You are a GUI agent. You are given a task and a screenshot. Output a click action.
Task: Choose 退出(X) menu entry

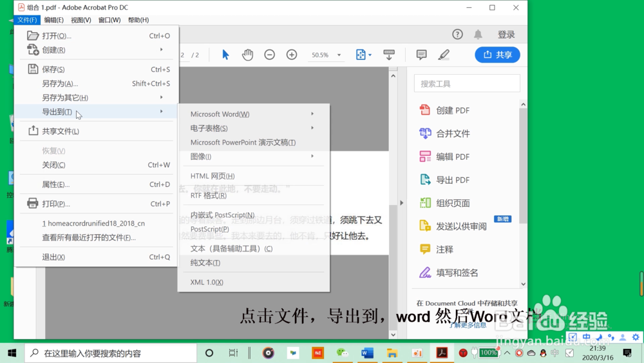tap(97, 257)
